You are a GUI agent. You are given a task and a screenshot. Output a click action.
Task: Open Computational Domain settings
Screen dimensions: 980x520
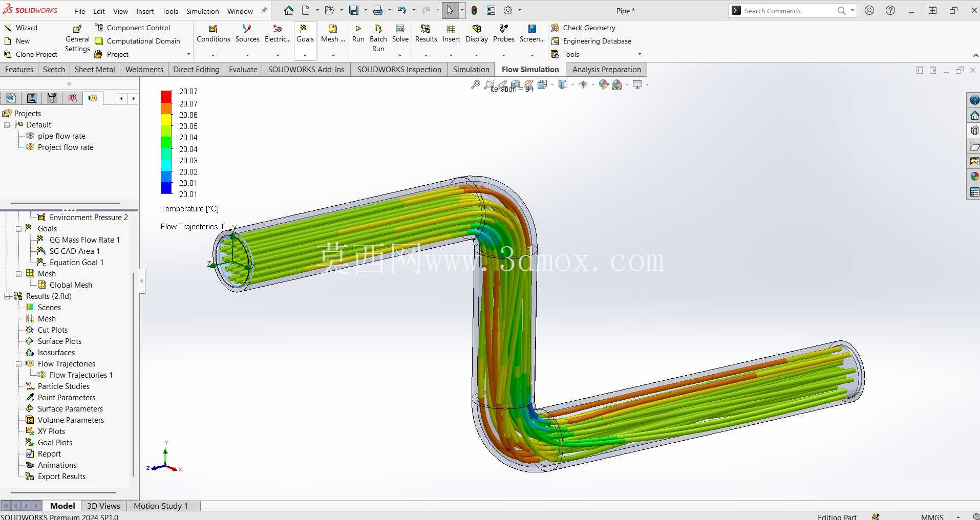138,41
